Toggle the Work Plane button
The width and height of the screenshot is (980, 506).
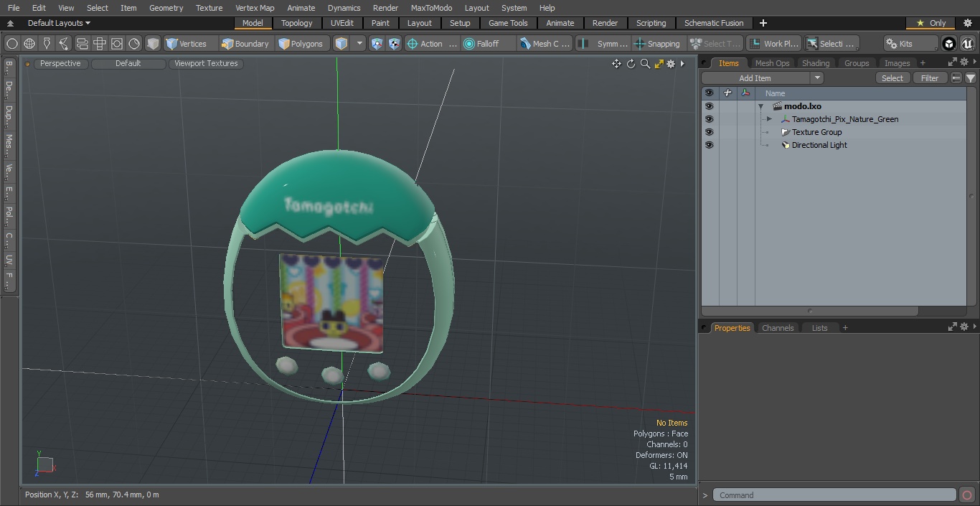(x=774, y=44)
